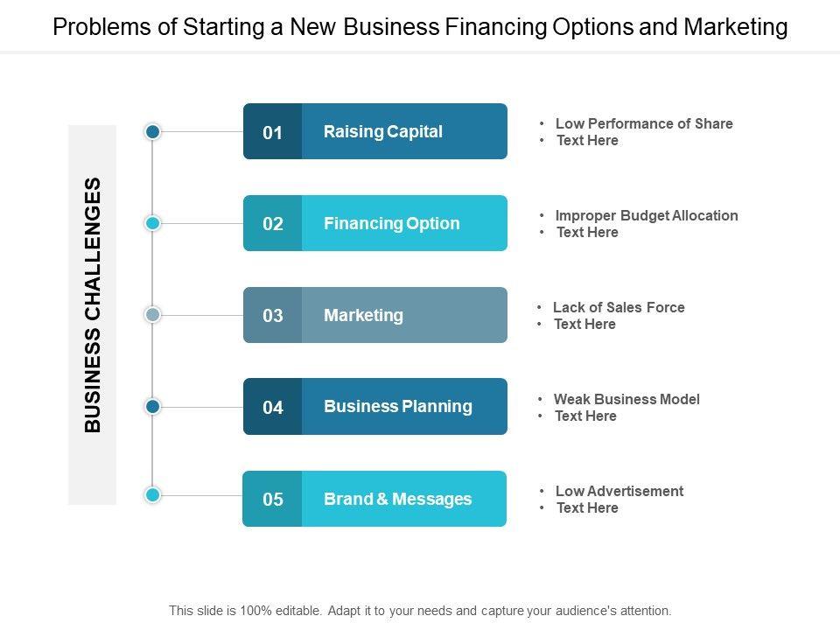Select the slide title text

tap(420, 27)
